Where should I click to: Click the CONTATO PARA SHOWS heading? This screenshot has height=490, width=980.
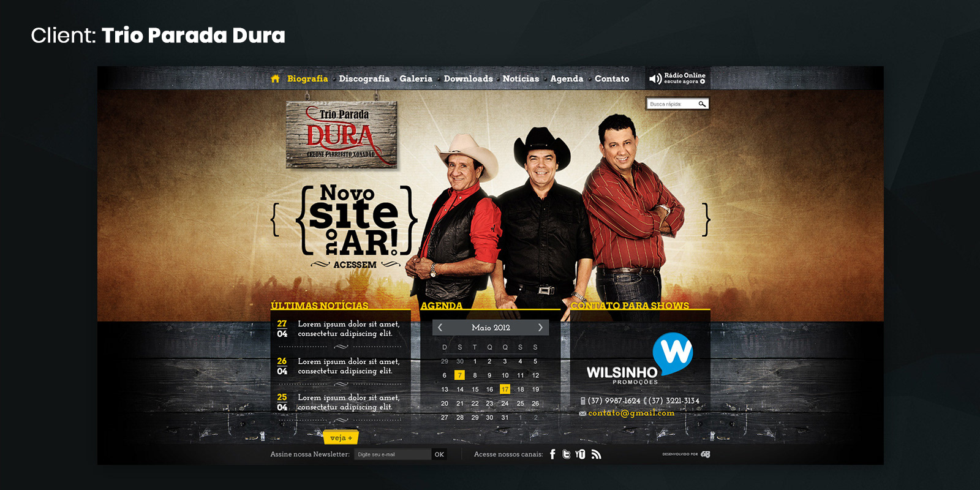[x=630, y=305]
